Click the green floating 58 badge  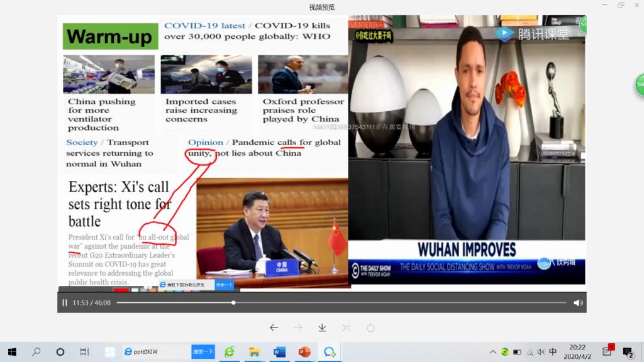pyautogui.click(x=640, y=84)
